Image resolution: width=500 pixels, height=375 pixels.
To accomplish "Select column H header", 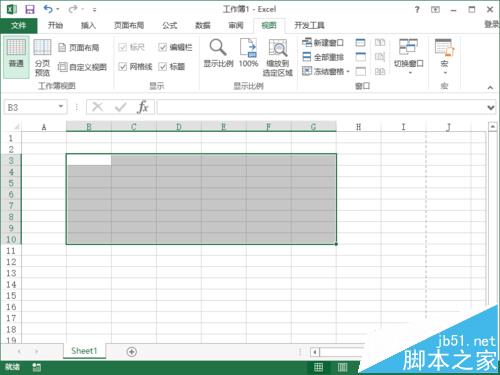I will [x=358, y=127].
